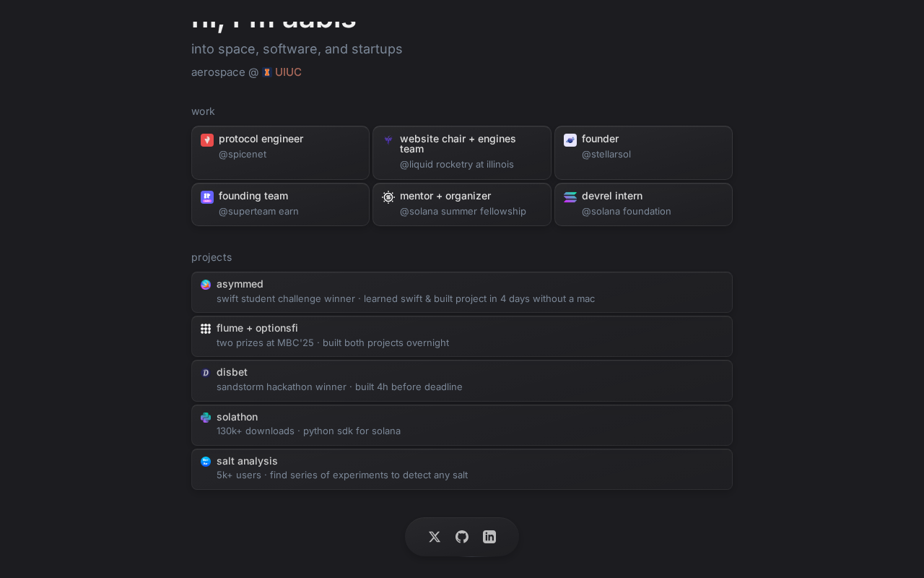924x578 pixels.
Task: Click the superteam earn logo icon
Action: (x=207, y=197)
